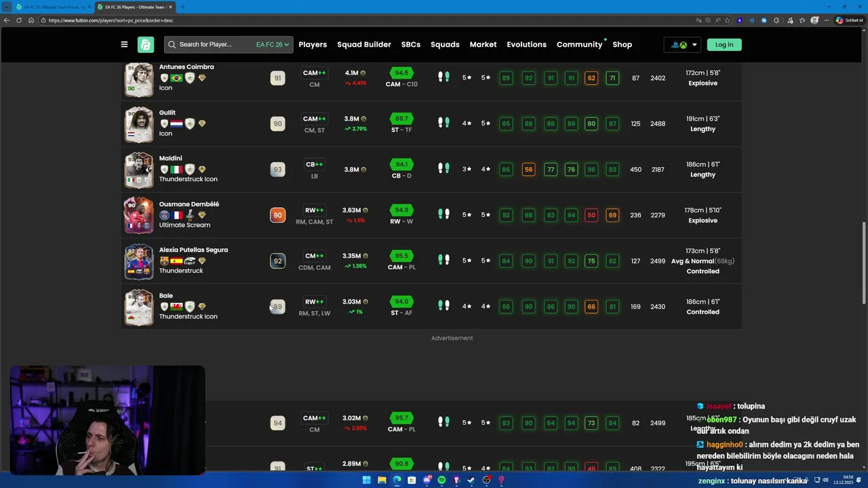This screenshot has width=868, height=488.
Task: Click the browser home icon
Action: coord(31,20)
